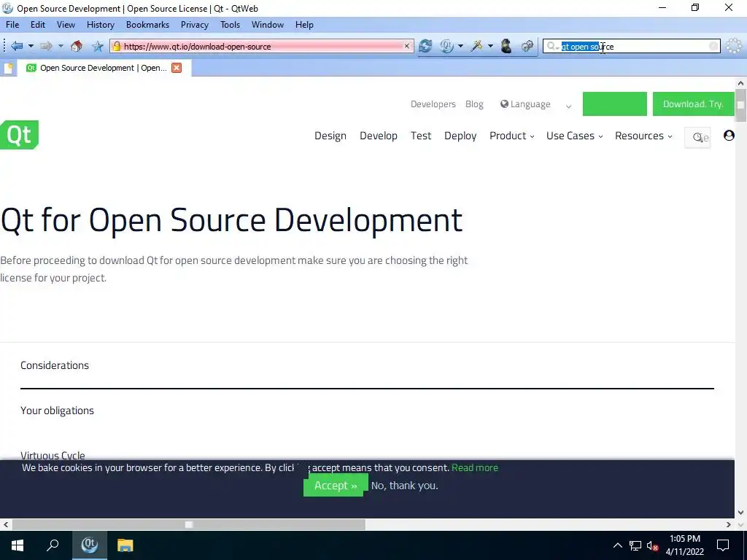Screen dimensions: 747x560
Task: Click the magic wand toolbar icon
Action: coord(477,46)
